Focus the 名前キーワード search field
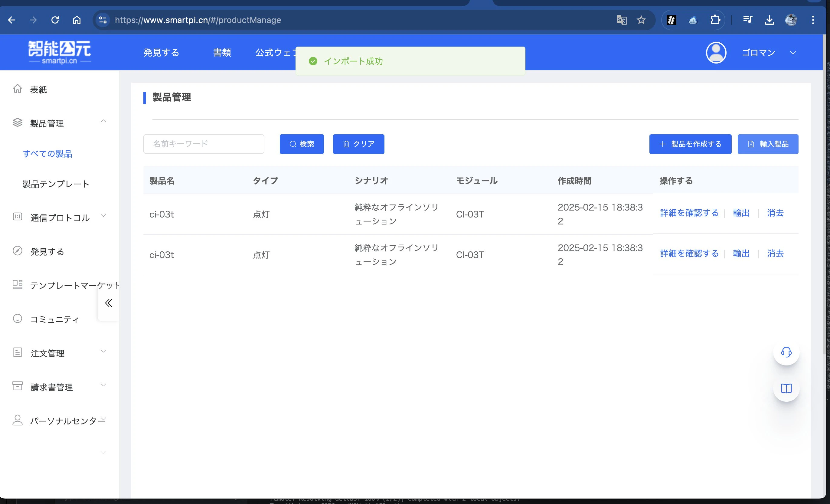This screenshot has height=504, width=830. pos(204,144)
